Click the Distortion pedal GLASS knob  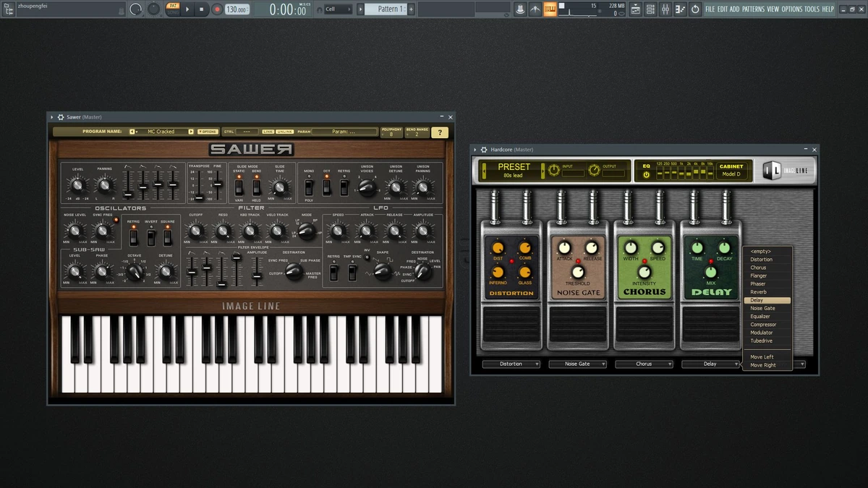pyautogui.click(x=524, y=273)
